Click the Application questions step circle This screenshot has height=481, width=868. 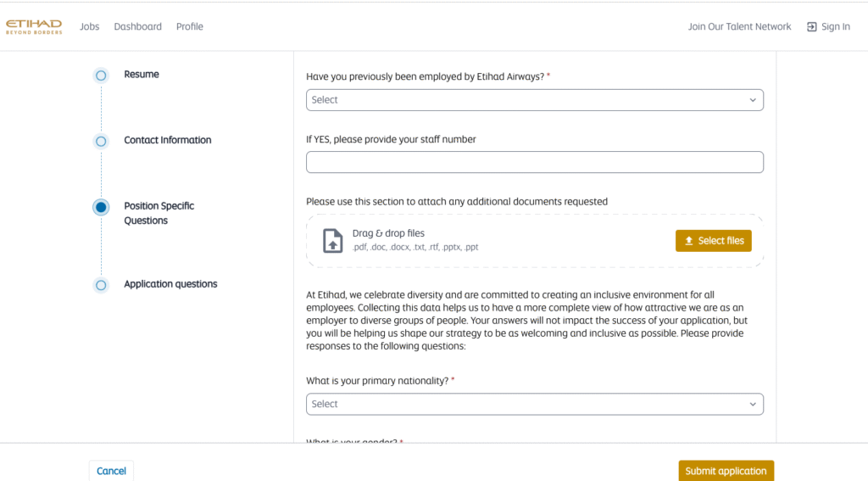point(101,285)
